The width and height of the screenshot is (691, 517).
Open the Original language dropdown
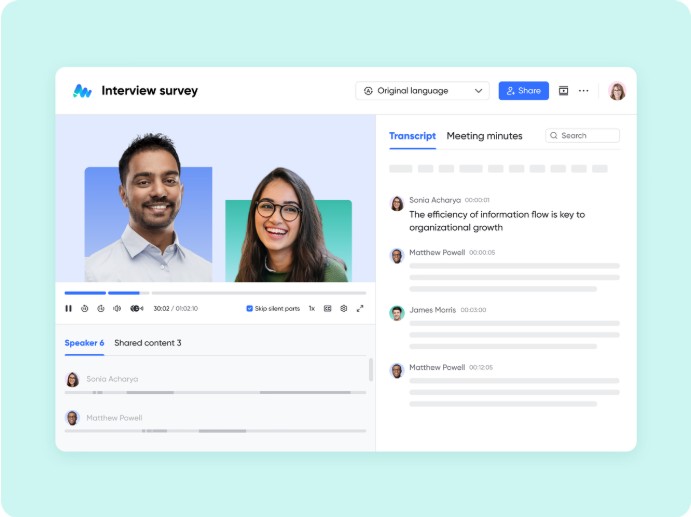tap(423, 91)
